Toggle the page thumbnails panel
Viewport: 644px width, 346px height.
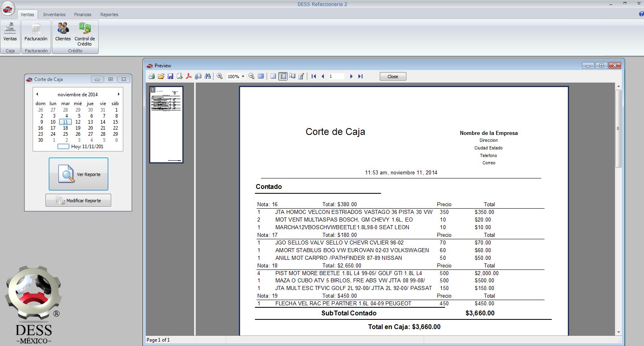[283, 76]
